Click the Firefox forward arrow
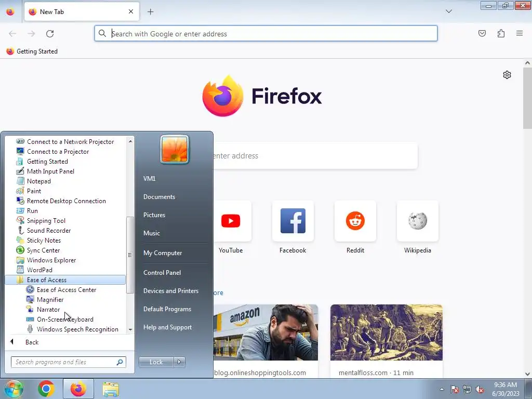The image size is (532, 399). [31, 34]
